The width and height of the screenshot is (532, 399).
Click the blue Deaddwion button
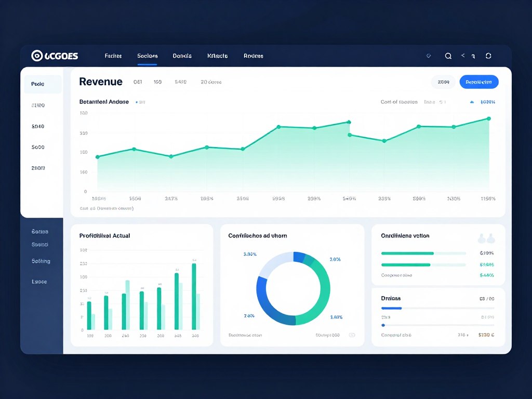pos(478,82)
